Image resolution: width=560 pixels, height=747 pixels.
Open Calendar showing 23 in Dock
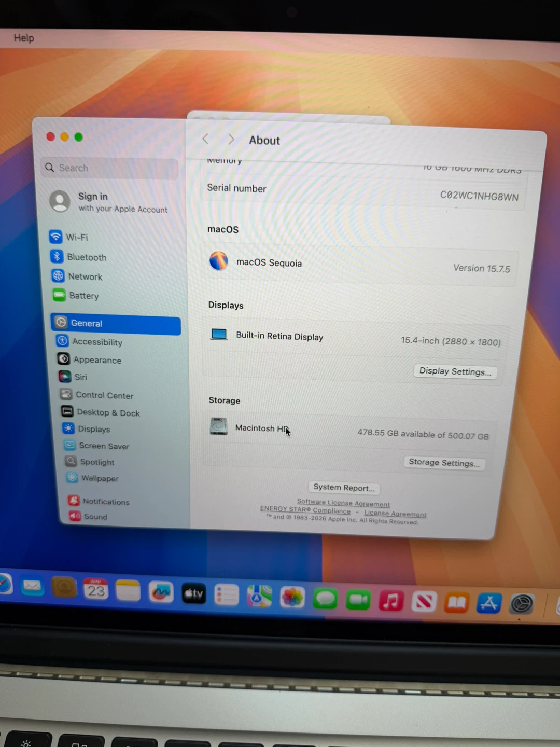[x=96, y=589]
